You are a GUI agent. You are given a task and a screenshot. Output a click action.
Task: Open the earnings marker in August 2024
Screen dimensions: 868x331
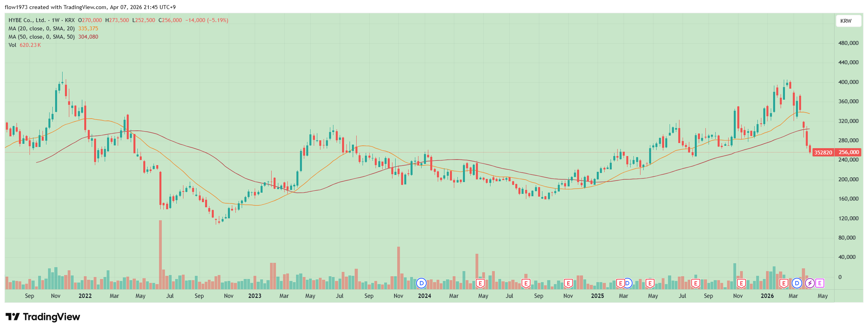tap(526, 283)
